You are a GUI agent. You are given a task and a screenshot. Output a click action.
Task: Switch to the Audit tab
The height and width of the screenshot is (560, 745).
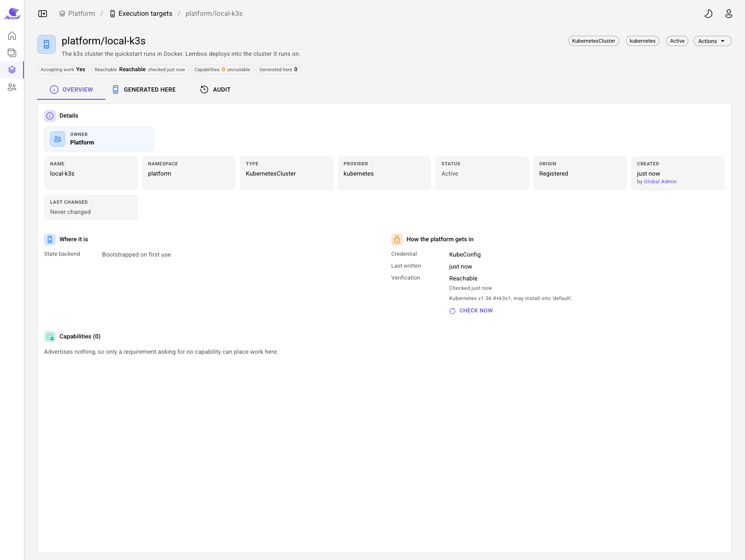(x=215, y=89)
